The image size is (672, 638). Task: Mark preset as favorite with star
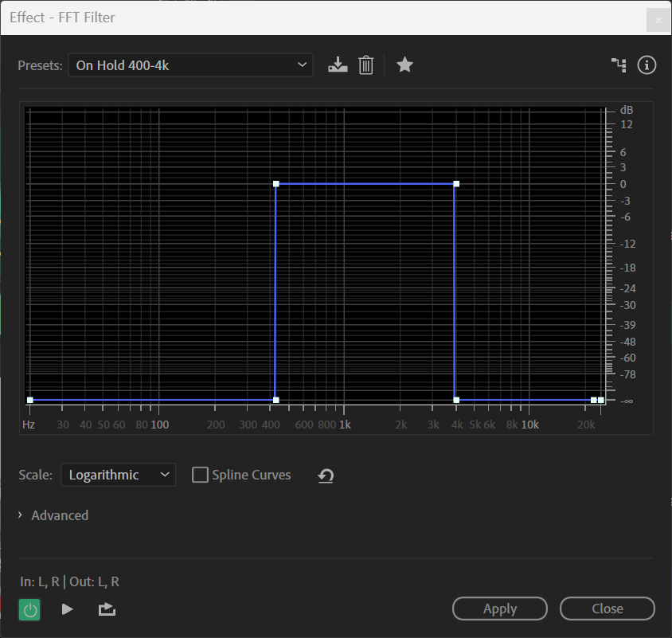click(x=404, y=65)
